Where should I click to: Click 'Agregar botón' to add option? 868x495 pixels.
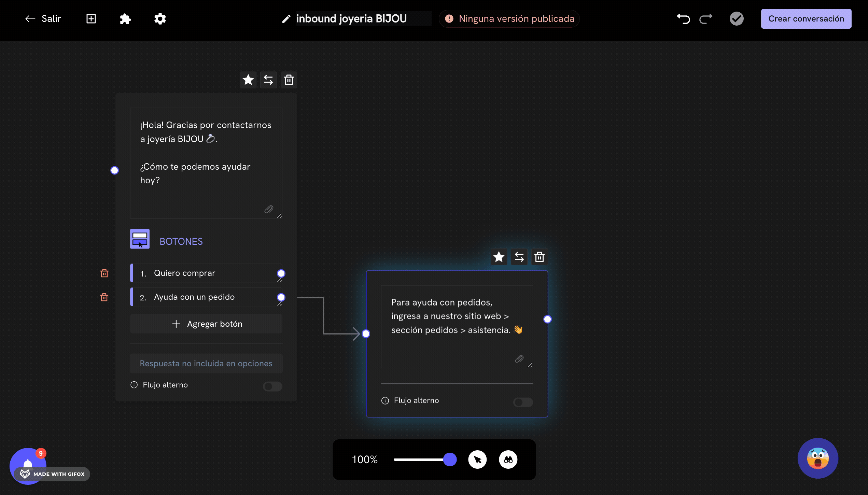coord(206,324)
